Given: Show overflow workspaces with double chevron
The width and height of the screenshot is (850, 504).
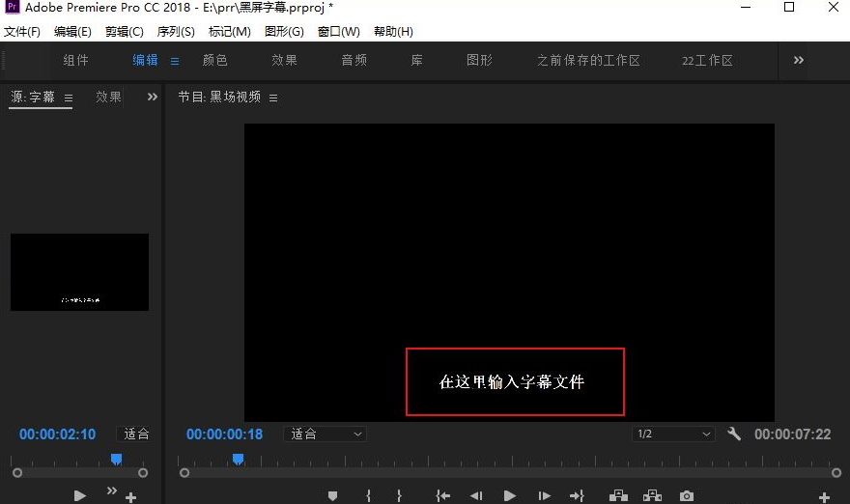Looking at the screenshot, I should click(799, 60).
